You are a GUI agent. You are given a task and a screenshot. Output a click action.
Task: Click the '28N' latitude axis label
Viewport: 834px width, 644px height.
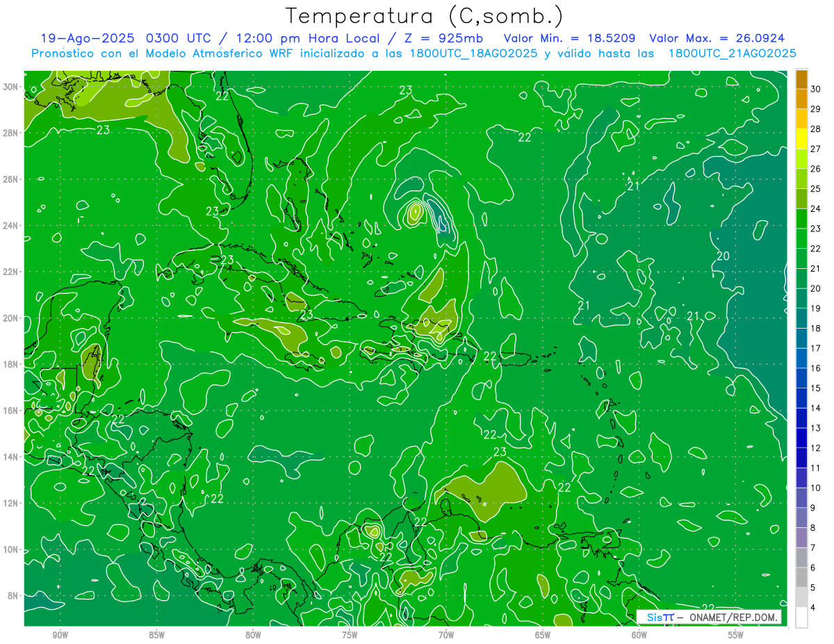pos(11,133)
